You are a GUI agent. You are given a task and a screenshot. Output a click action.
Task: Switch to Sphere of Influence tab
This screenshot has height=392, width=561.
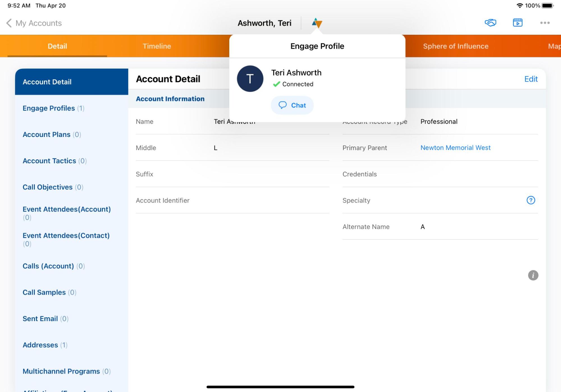tap(455, 46)
